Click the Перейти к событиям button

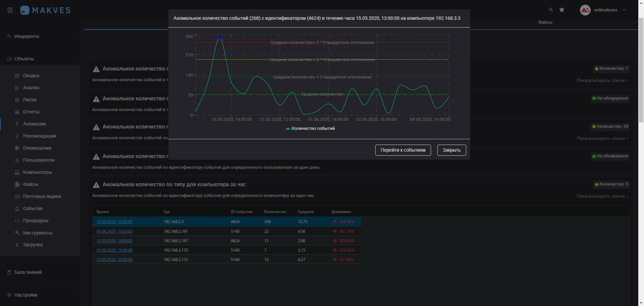[403, 150]
